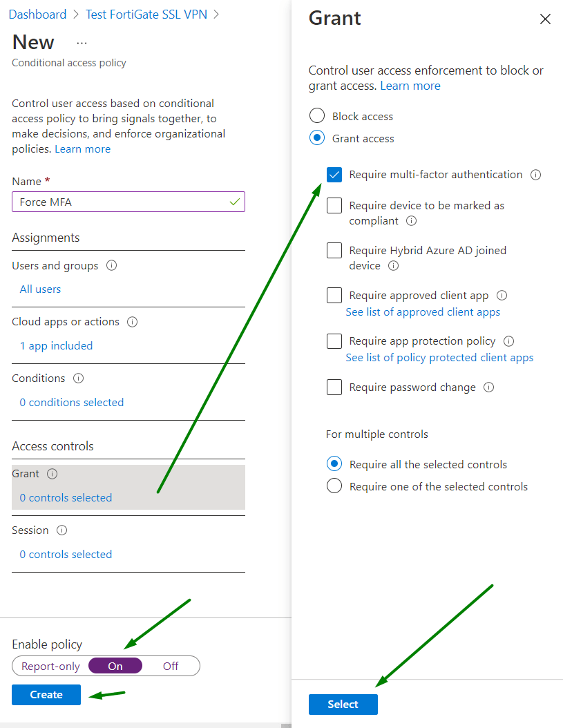Click info icon for multi-factor authentication
Viewport: 563px width, 728px height.
point(535,175)
